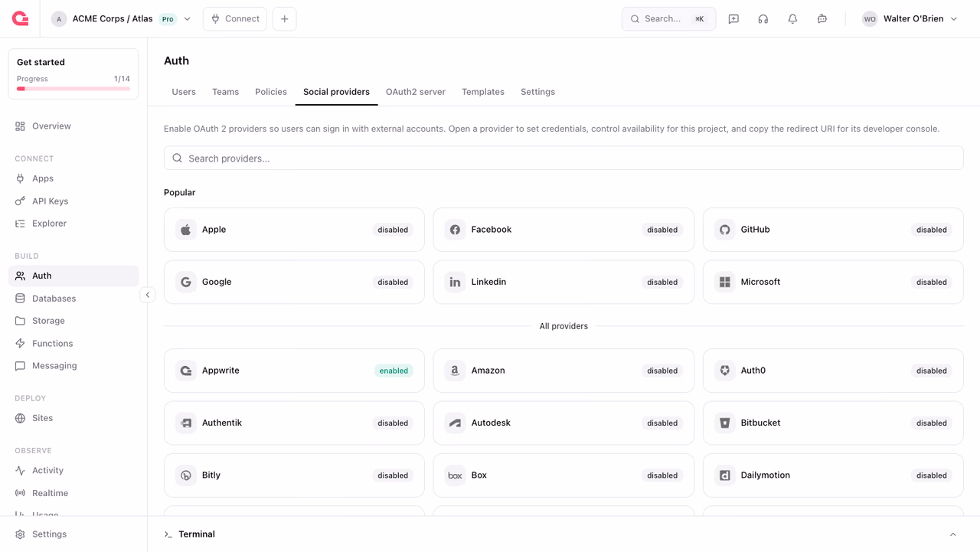Click Amazon disabled status badge

click(662, 371)
